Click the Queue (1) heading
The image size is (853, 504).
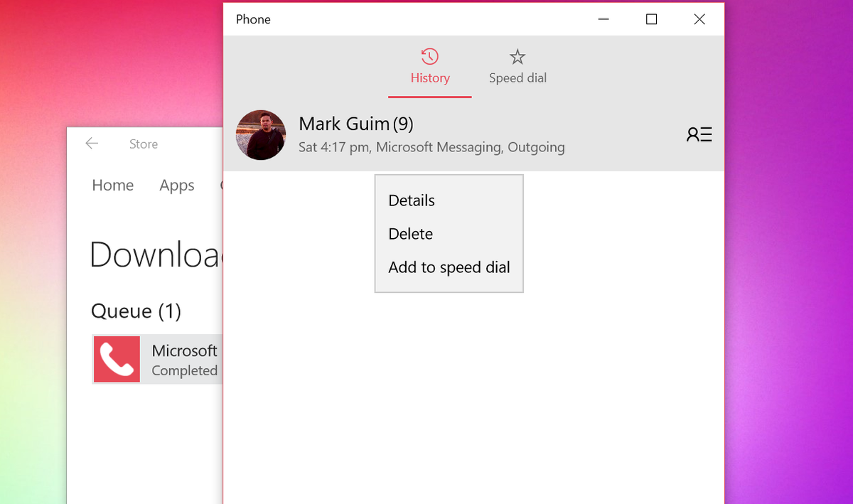[x=136, y=311]
